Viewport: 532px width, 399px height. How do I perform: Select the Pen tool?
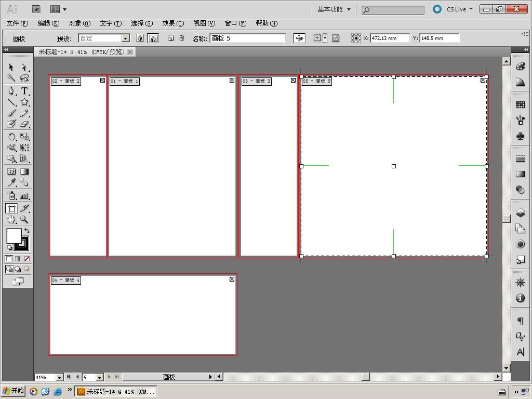[11, 91]
